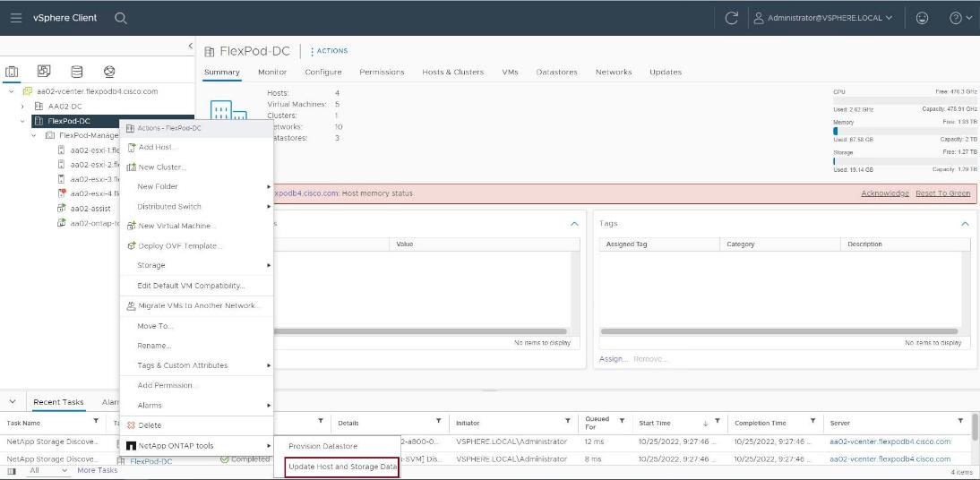Open the More Tasks link

pyautogui.click(x=98, y=471)
